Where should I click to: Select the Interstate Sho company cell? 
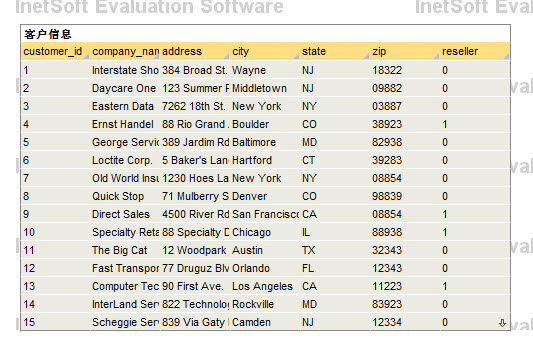pos(125,70)
